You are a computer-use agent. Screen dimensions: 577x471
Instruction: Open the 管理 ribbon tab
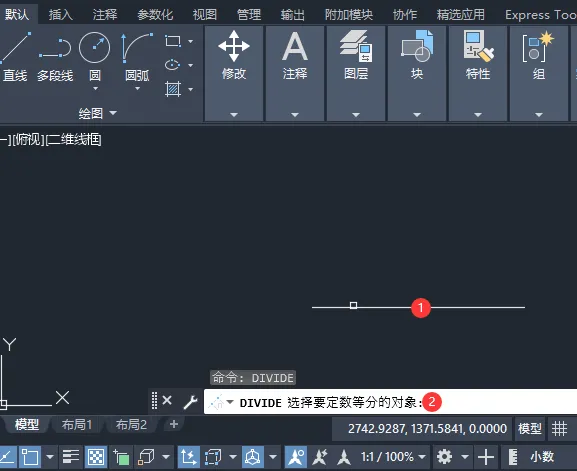(x=249, y=15)
